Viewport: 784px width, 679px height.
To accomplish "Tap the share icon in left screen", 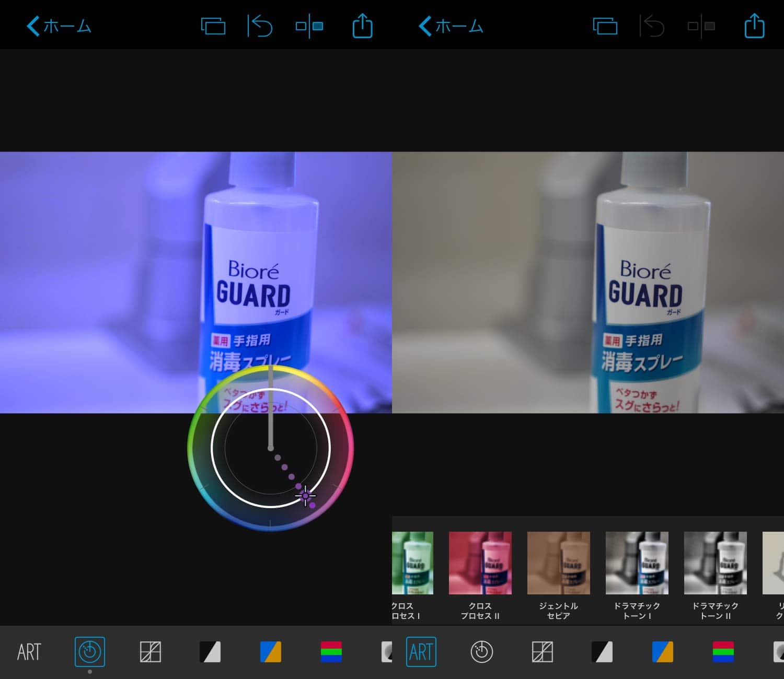I will (362, 26).
